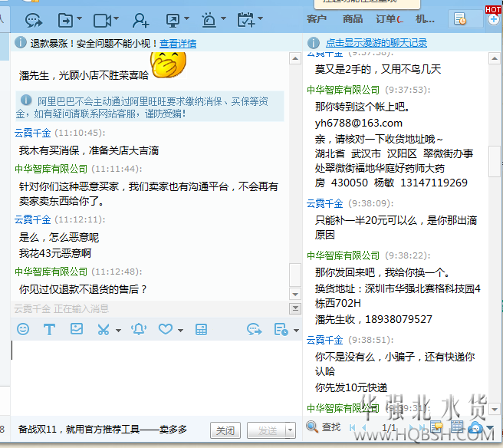Image resolution: width=503 pixels, height=448 pixels.
Task: Open the calculator icon in input toolbar
Action: coord(201,329)
